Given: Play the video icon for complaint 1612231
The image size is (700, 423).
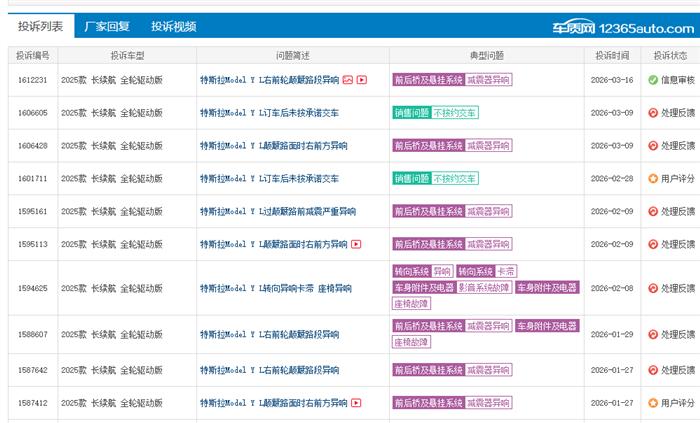Looking at the screenshot, I should tap(362, 80).
